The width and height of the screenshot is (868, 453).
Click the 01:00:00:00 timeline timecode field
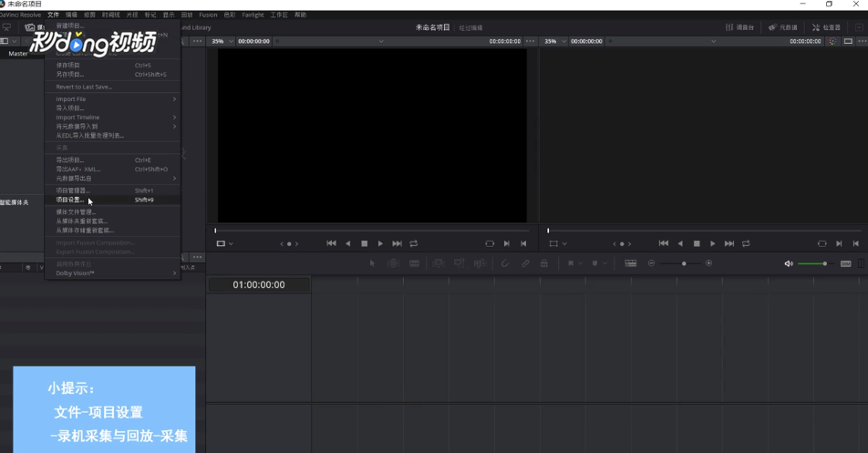[259, 285]
